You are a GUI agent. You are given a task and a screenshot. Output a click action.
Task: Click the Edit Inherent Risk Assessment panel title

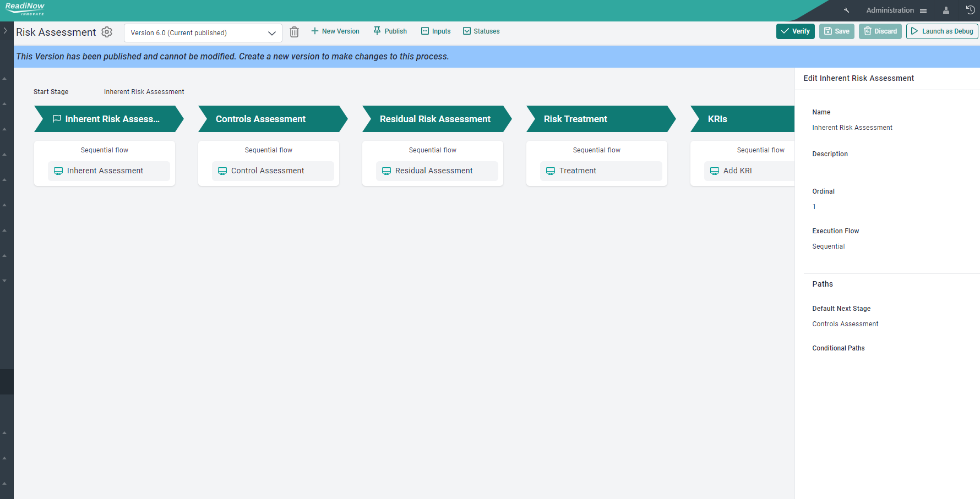pos(859,78)
